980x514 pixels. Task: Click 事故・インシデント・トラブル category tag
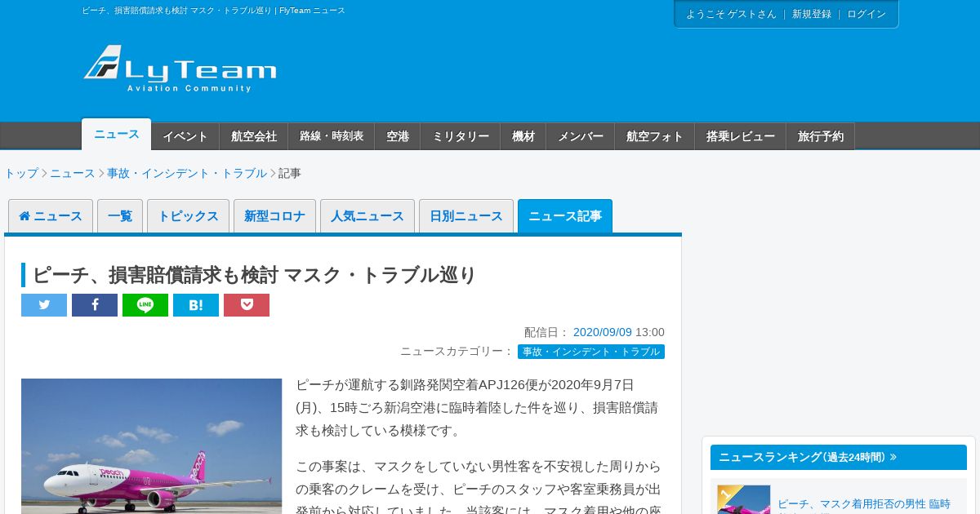click(591, 352)
